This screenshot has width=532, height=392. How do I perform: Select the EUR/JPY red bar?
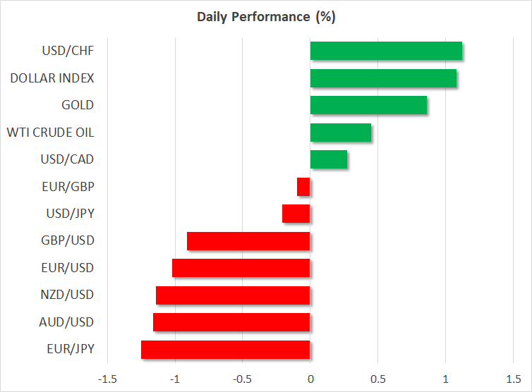point(226,349)
